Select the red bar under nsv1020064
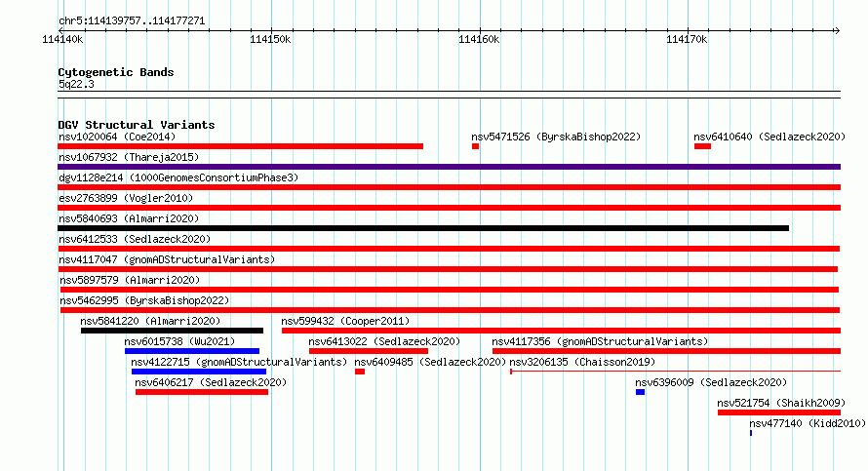The height and width of the screenshot is (471, 868). 240,146
